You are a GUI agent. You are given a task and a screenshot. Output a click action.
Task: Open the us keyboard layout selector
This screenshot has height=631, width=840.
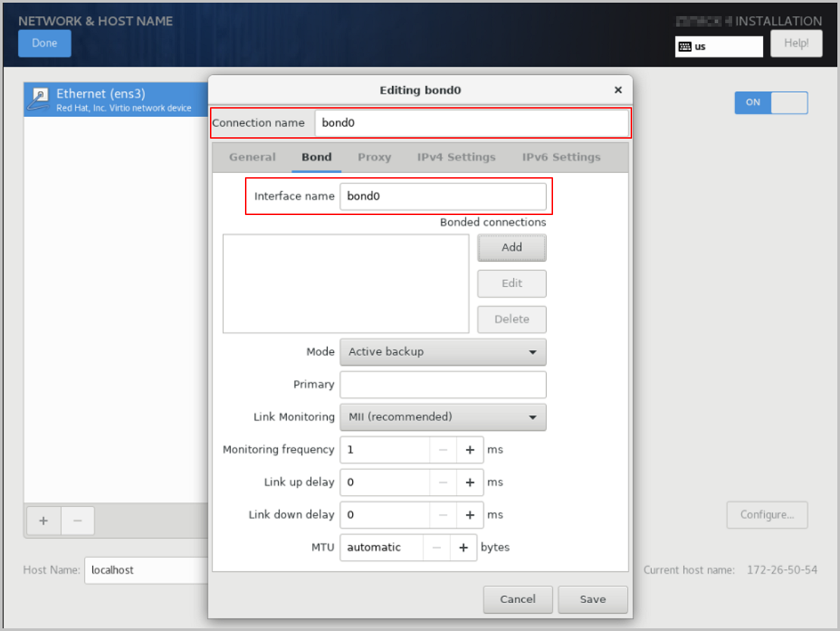tap(718, 47)
